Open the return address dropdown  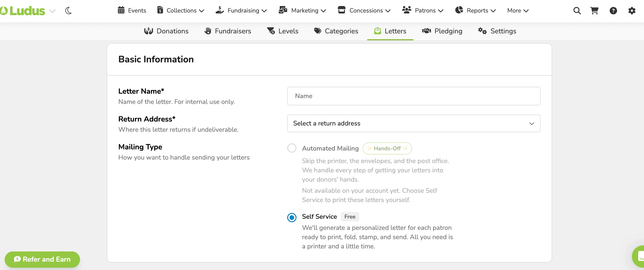click(x=413, y=123)
